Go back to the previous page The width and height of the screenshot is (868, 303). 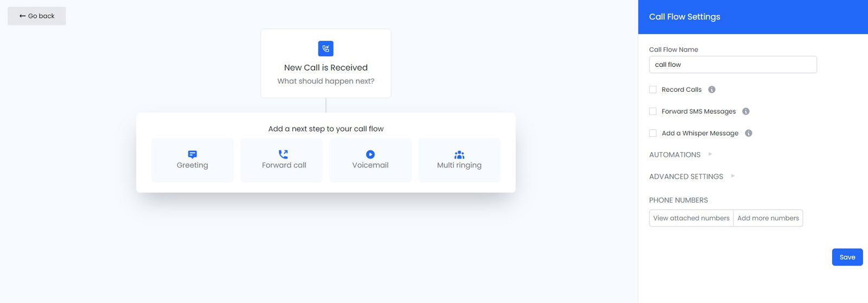(x=37, y=16)
